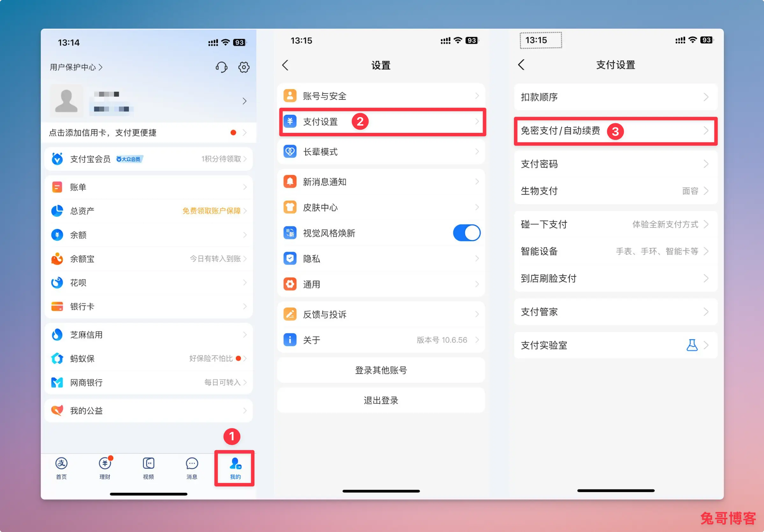
Task: Go back from 设置 page
Action: click(x=285, y=65)
